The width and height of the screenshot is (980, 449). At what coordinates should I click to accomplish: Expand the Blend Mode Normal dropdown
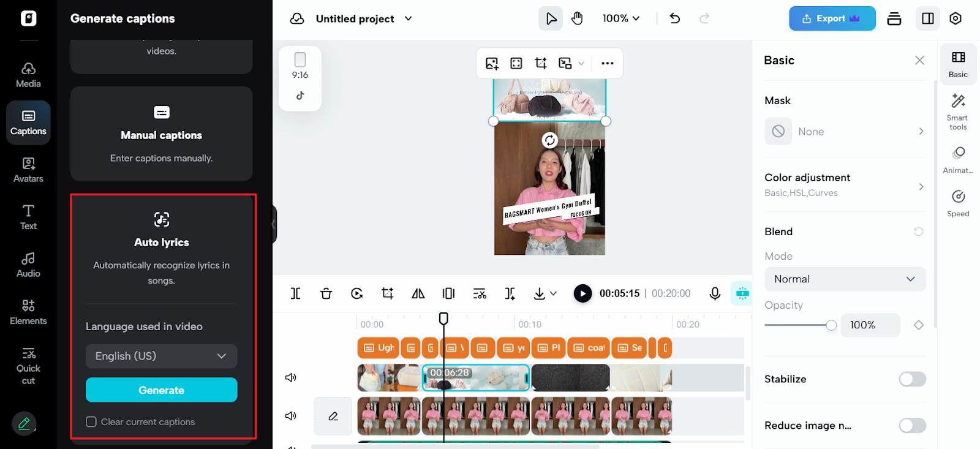pyautogui.click(x=845, y=279)
